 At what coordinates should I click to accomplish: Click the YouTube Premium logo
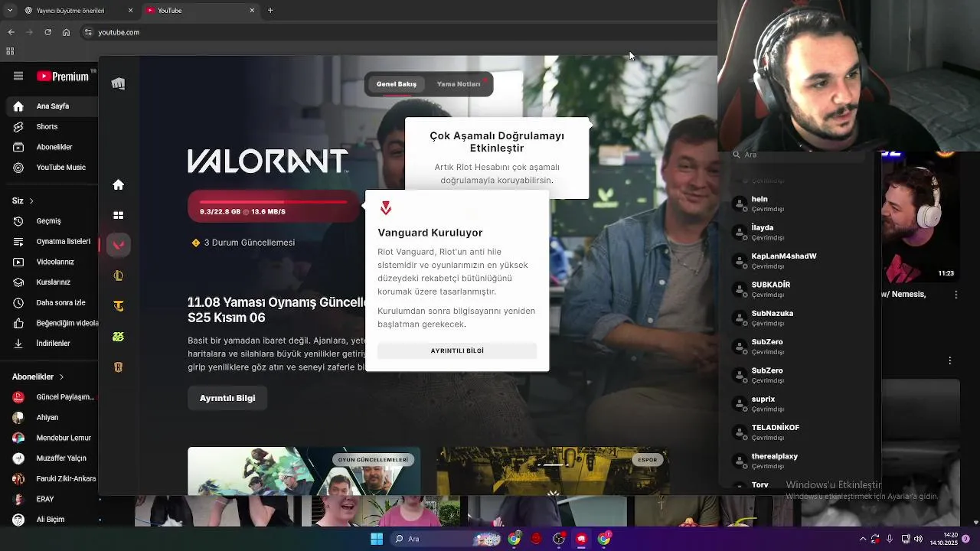63,76
